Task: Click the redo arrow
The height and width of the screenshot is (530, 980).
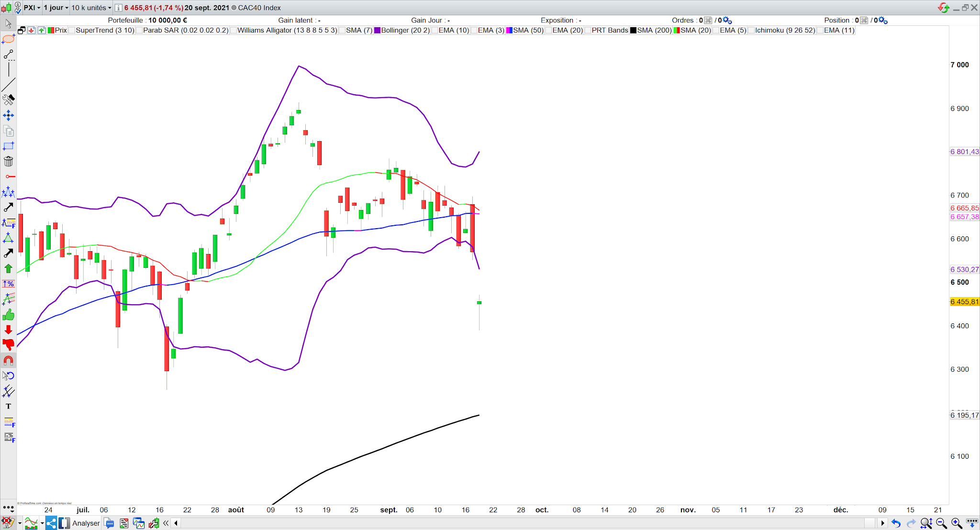Action: 911,523
